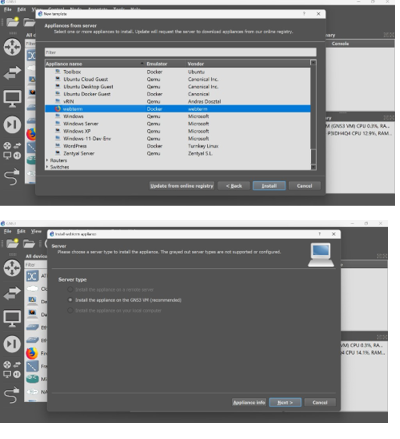The image size is (400, 439).
Task: Select the Ubuntu Docker Guest appliance
Action: pos(178,94)
